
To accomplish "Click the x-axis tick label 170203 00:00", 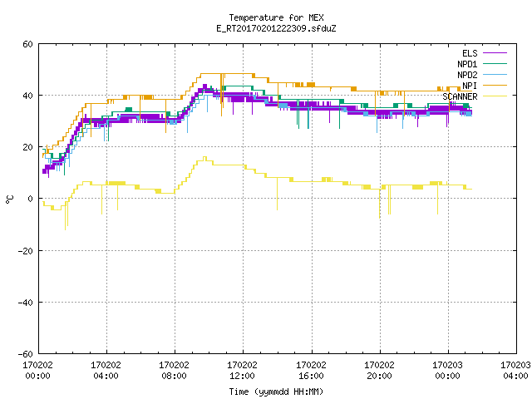I will (x=447, y=371).
